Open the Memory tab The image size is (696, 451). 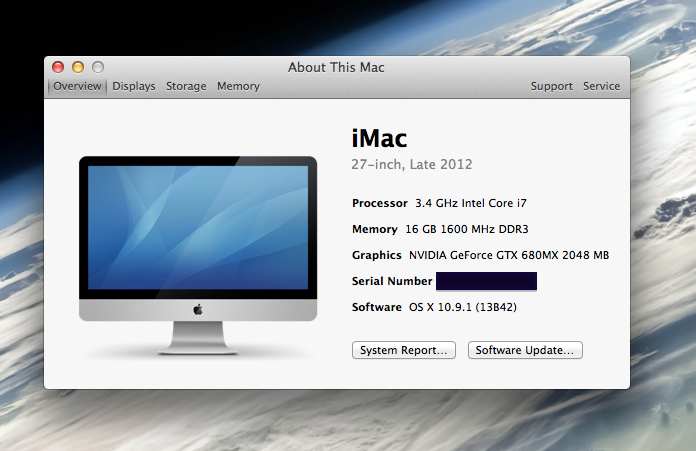(x=238, y=86)
